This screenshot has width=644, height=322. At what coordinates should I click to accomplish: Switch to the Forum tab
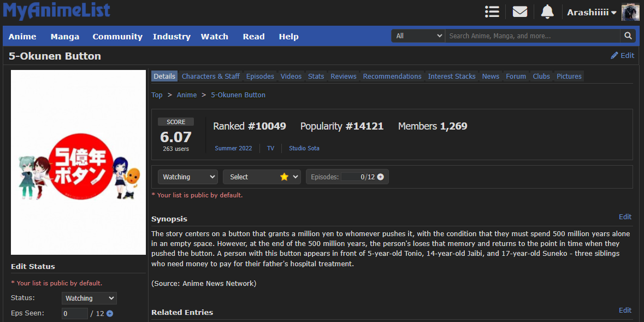point(516,76)
